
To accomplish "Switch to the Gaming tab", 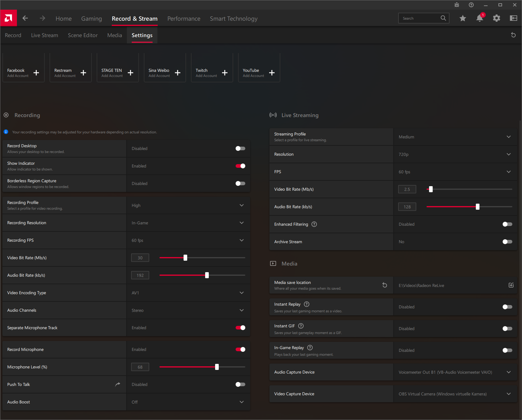I will pos(92,19).
